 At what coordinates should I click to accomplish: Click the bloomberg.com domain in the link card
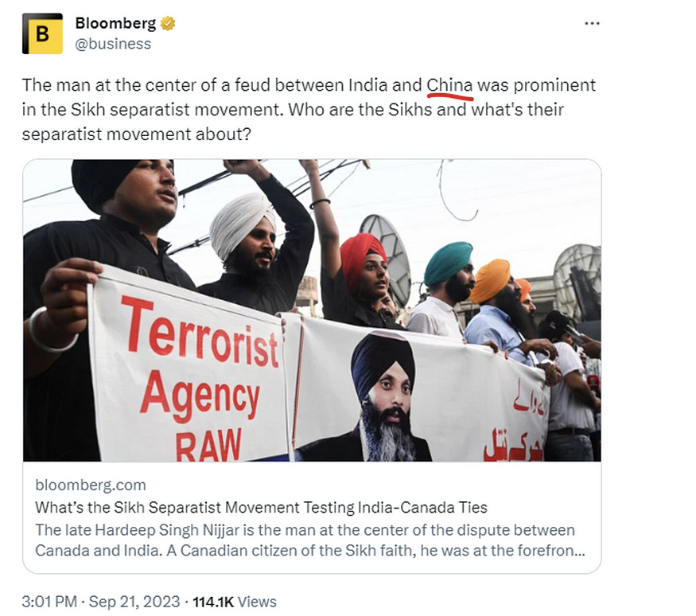pyautogui.click(x=91, y=485)
